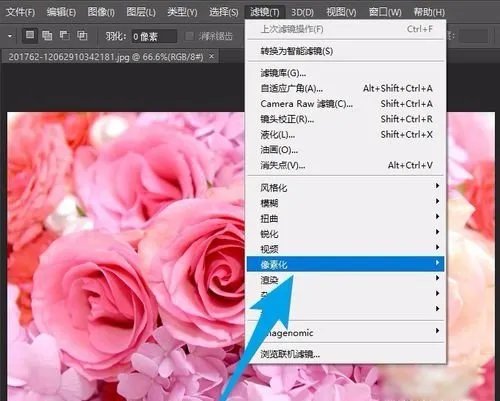
Task: Click the 羽化 feather input field
Action: [154, 36]
